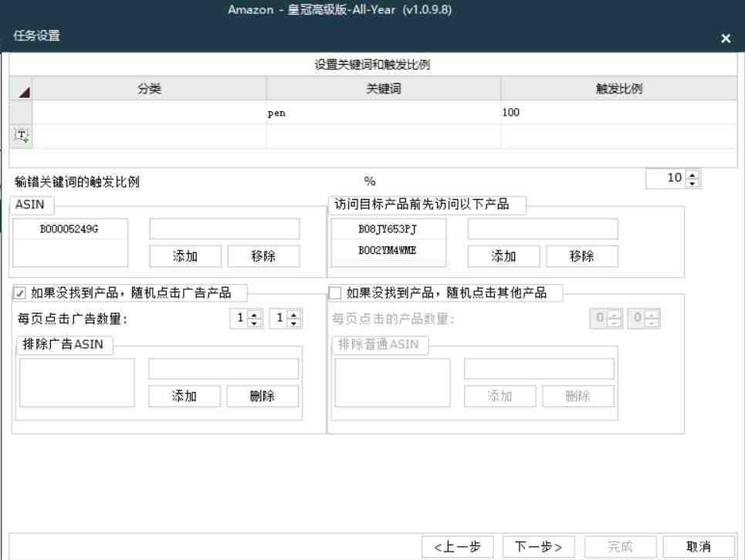Select the keyword cell containing pen
This screenshot has width=745, height=560.
[x=384, y=113]
